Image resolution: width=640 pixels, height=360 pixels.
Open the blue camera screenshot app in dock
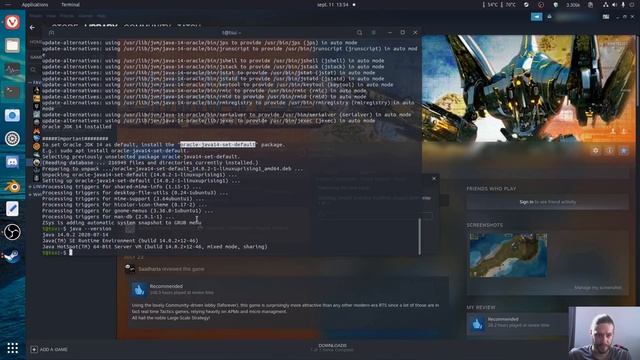pos(12,116)
